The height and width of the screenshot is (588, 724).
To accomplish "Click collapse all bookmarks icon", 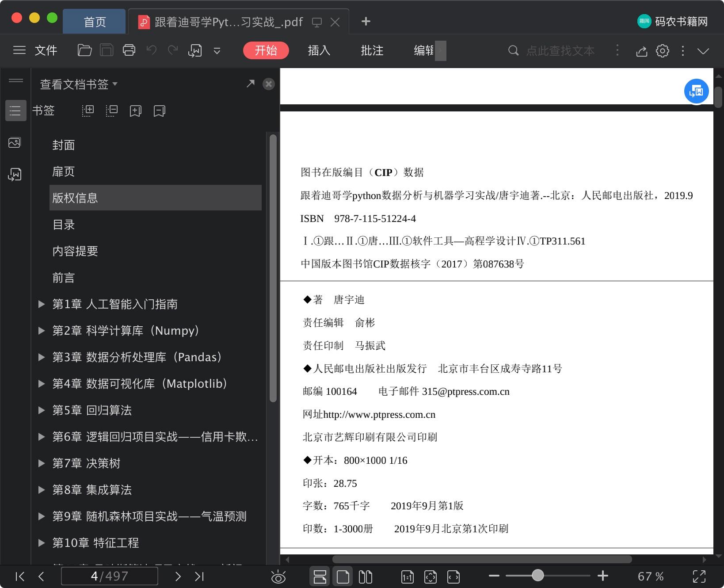I will tap(112, 111).
